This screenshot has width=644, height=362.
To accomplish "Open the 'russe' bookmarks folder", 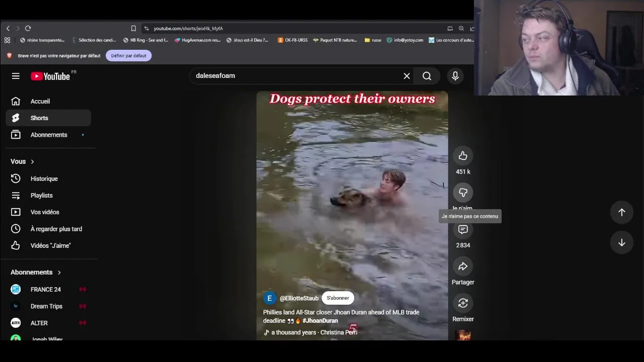I will click(x=373, y=40).
